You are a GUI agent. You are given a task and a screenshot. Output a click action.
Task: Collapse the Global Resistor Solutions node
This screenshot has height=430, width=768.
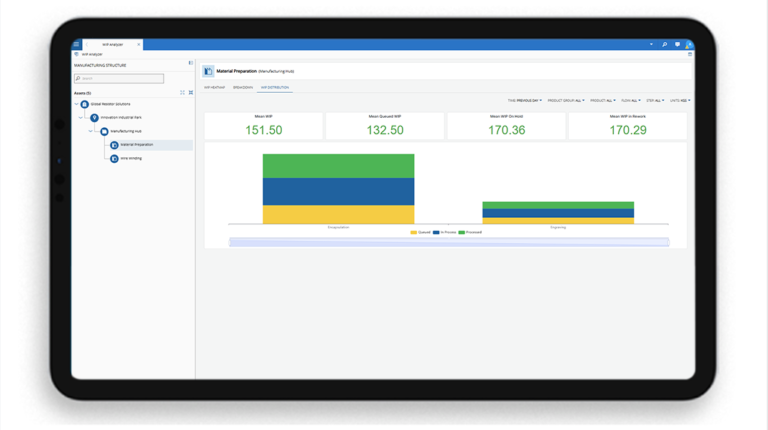click(76, 104)
